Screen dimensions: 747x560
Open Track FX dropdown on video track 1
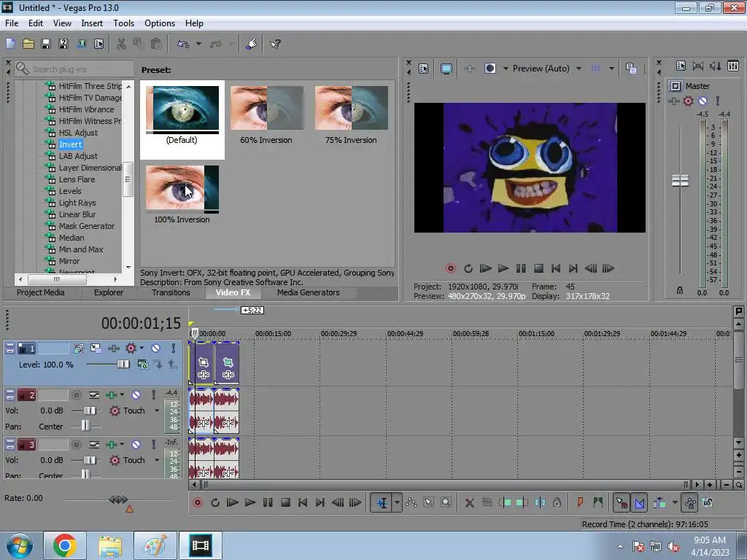(142, 349)
